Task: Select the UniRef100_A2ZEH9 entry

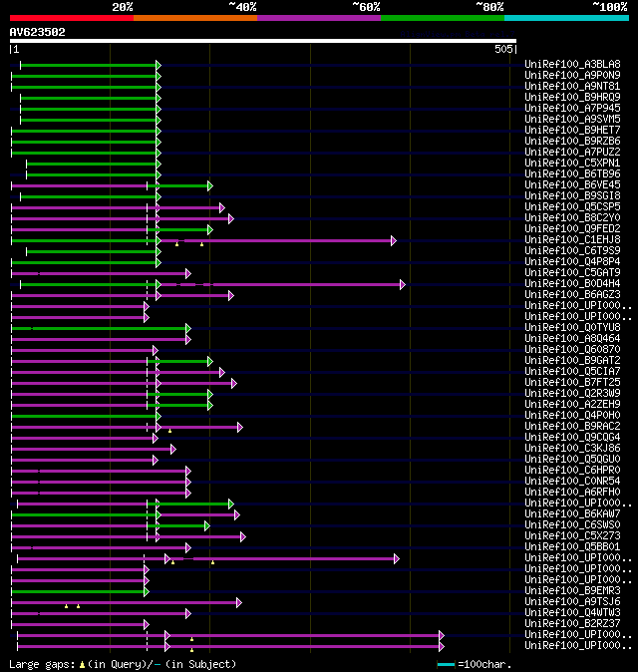Action: 572,404
